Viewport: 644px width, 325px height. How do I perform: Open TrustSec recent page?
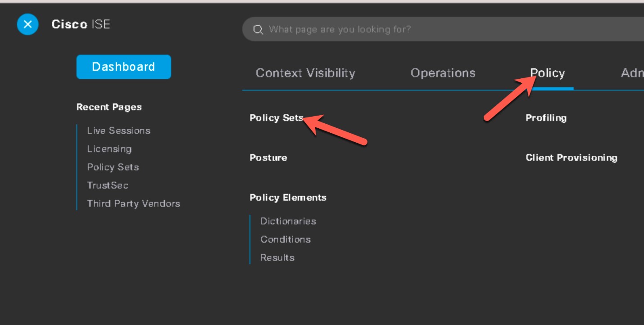point(108,185)
